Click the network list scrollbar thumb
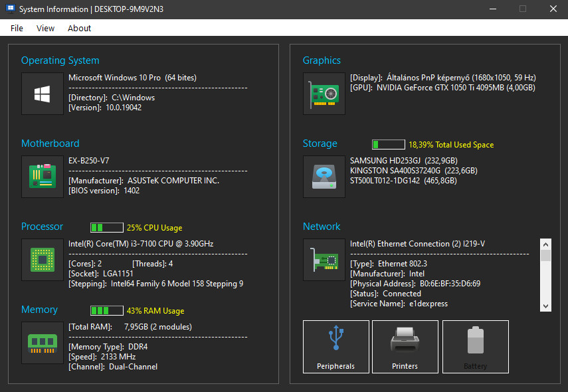The width and height of the screenshot is (568, 392). point(545,255)
